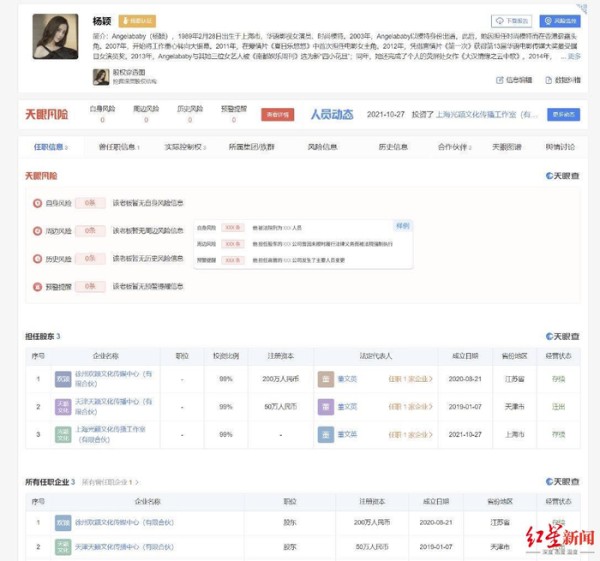Click the red 查看详情 button
600x561 pixels.
tap(276, 115)
